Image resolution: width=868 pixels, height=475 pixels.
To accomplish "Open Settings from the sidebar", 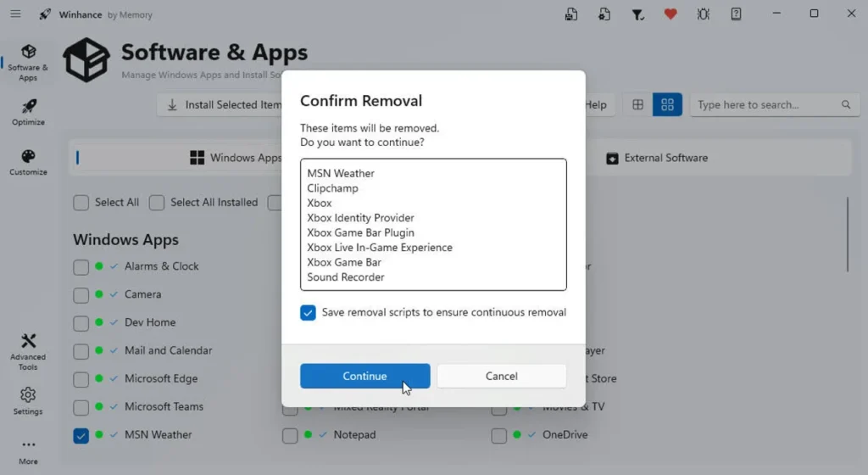I will pos(28,401).
